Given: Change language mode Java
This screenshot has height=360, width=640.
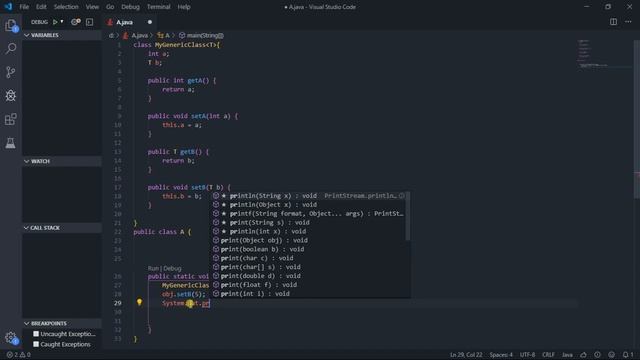Looking at the screenshot, I should pyautogui.click(x=567, y=355).
